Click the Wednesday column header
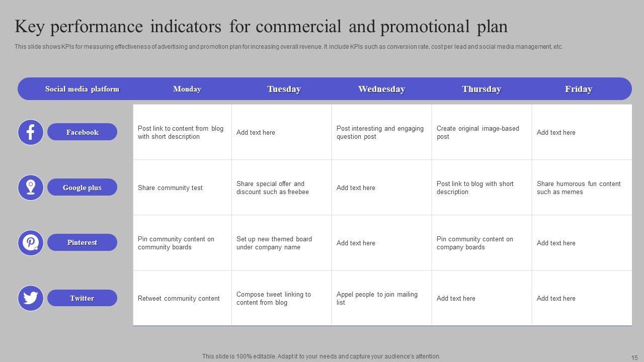Viewport: 644px width, 362px height. click(381, 89)
